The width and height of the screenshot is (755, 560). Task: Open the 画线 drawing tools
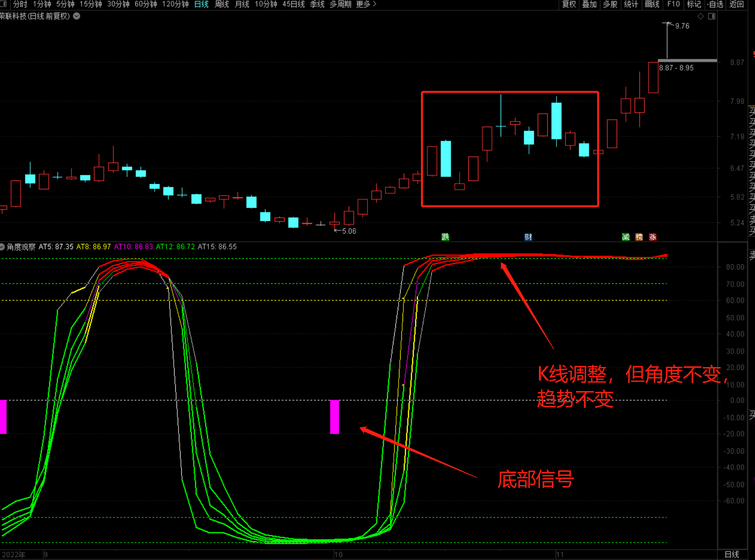coord(652,4)
